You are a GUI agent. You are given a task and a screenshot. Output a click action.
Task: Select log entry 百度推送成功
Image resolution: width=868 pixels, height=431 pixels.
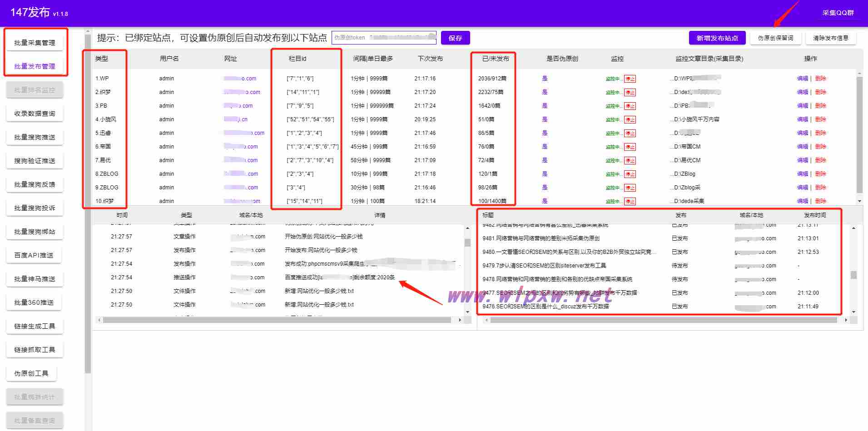click(340, 277)
